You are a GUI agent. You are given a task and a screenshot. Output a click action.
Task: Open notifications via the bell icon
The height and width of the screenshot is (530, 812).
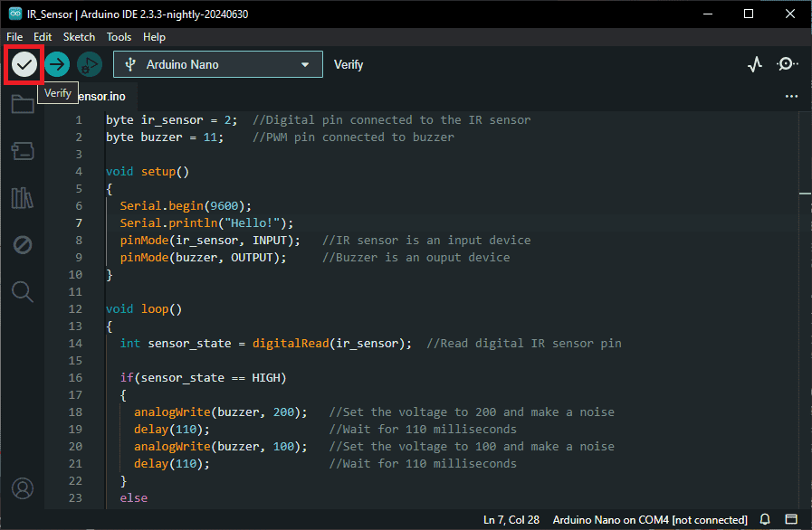[x=765, y=519]
